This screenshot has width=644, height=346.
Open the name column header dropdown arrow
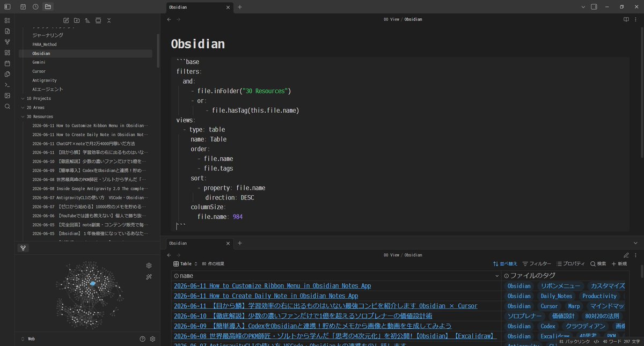click(496, 276)
